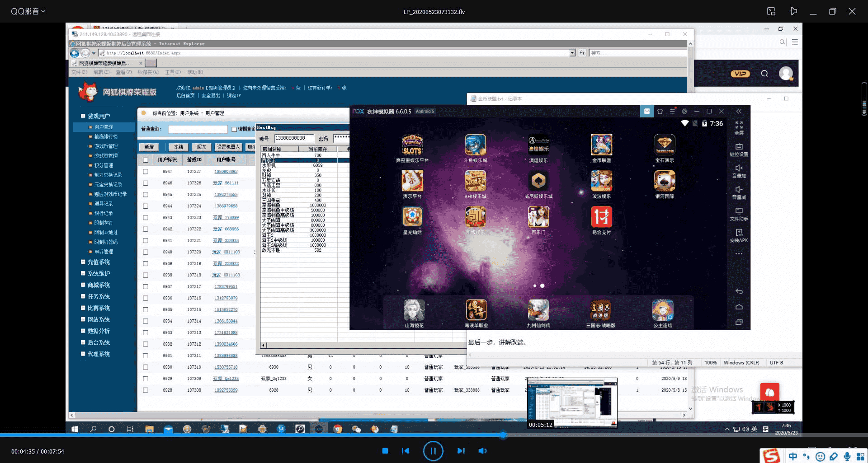868x463 pixels.
Task: Mute the QQ影音 player volume
Action: pos(482,451)
